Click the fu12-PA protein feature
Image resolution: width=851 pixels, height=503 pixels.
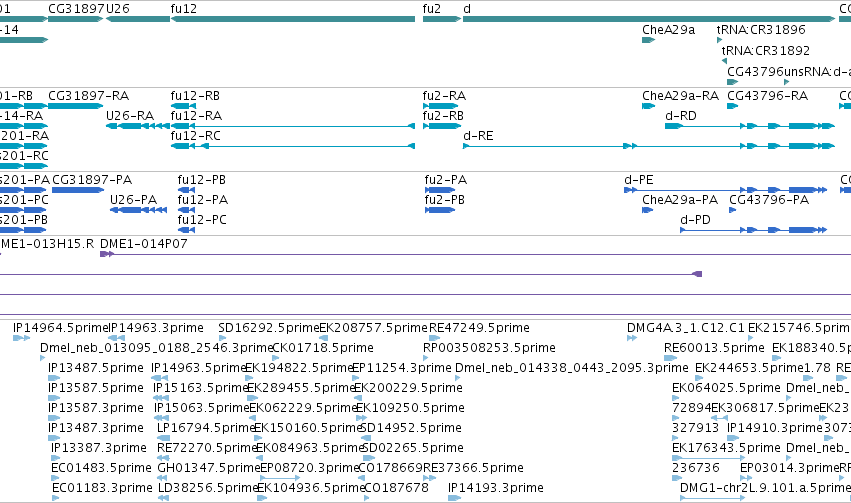[x=186, y=210]
